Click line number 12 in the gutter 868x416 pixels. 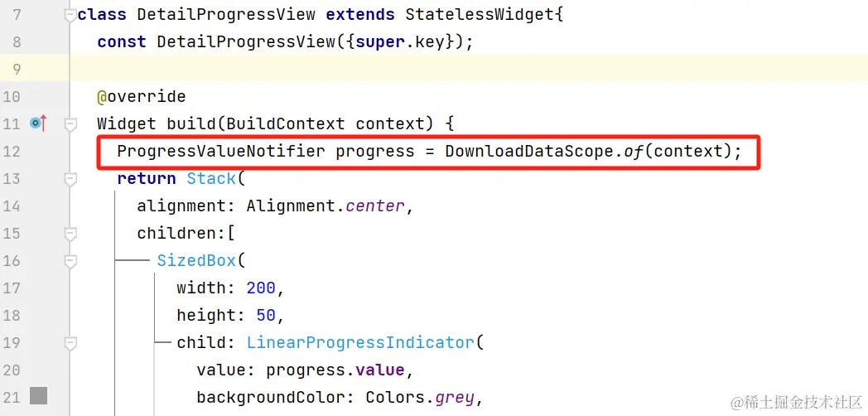coord(12,151)
